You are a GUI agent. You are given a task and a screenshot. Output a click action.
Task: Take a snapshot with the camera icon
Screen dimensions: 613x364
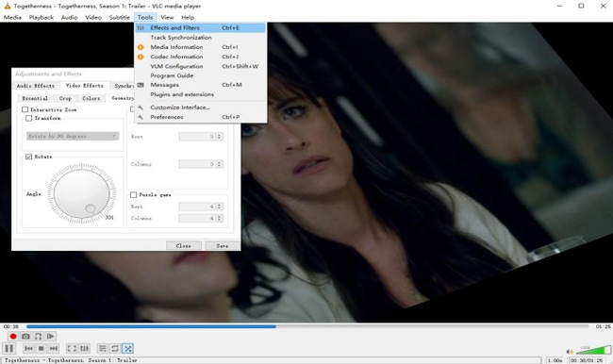point(25,337)
